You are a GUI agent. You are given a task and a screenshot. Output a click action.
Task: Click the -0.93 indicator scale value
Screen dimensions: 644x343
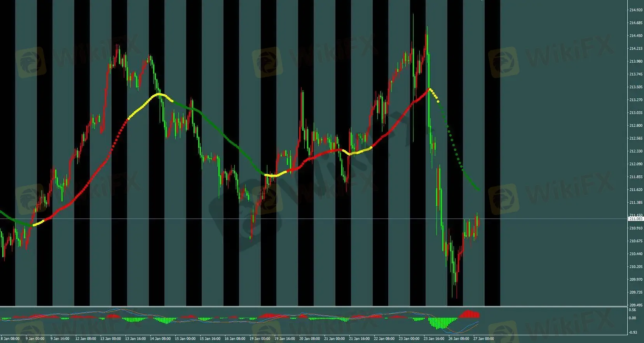click(633, 332)
